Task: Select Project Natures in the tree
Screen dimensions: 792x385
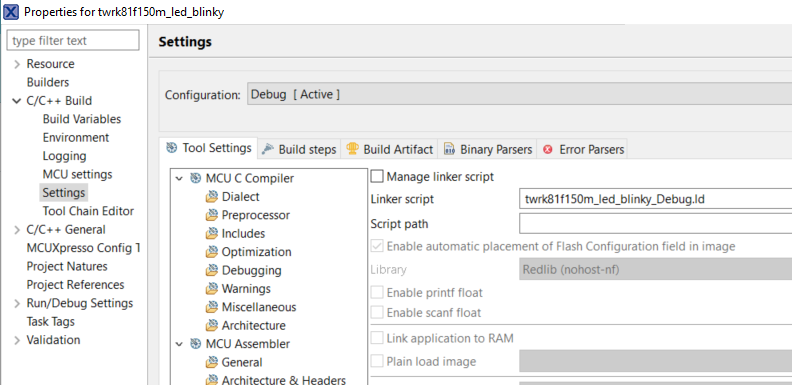Action: 67,266
